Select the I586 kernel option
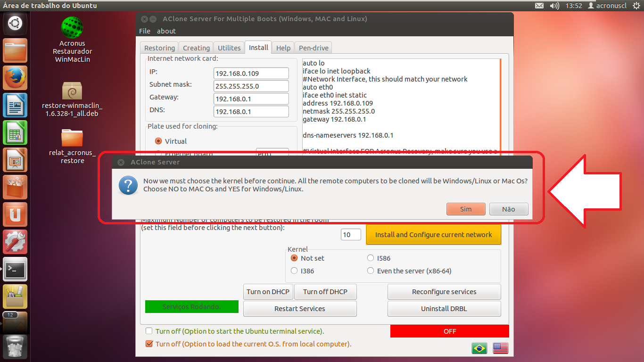 point(371,258)
